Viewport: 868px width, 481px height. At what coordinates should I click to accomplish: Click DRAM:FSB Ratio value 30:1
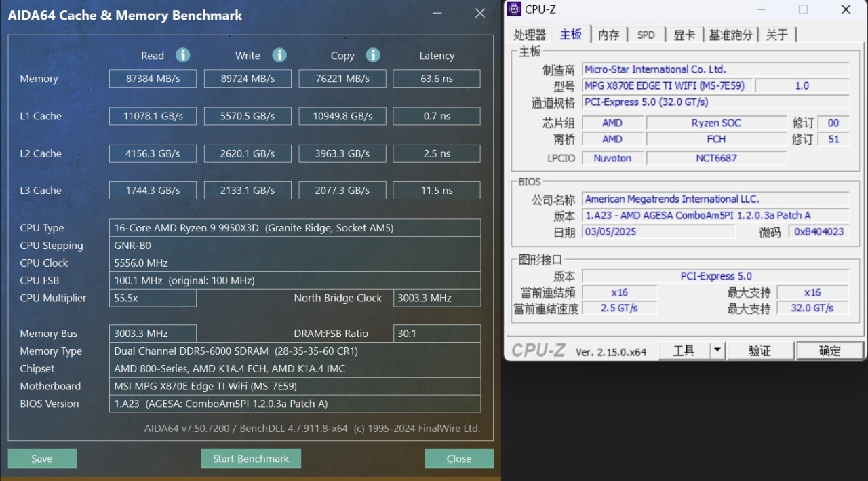(437, 334)
